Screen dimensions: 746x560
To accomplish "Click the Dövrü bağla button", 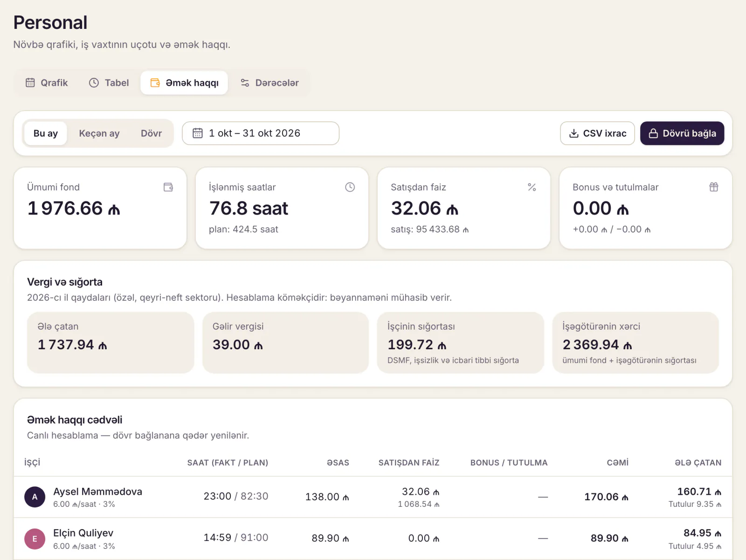I will click(x=682, y=133).
